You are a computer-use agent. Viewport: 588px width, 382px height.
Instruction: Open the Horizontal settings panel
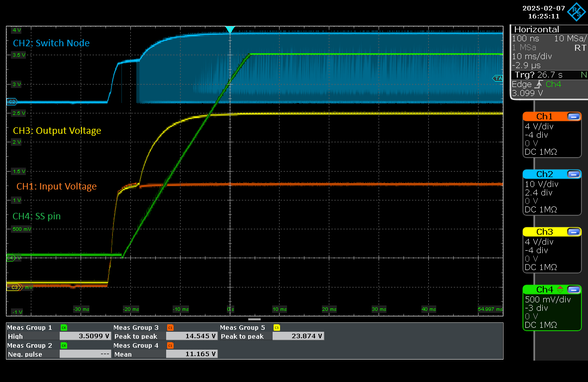pos(536,29)
